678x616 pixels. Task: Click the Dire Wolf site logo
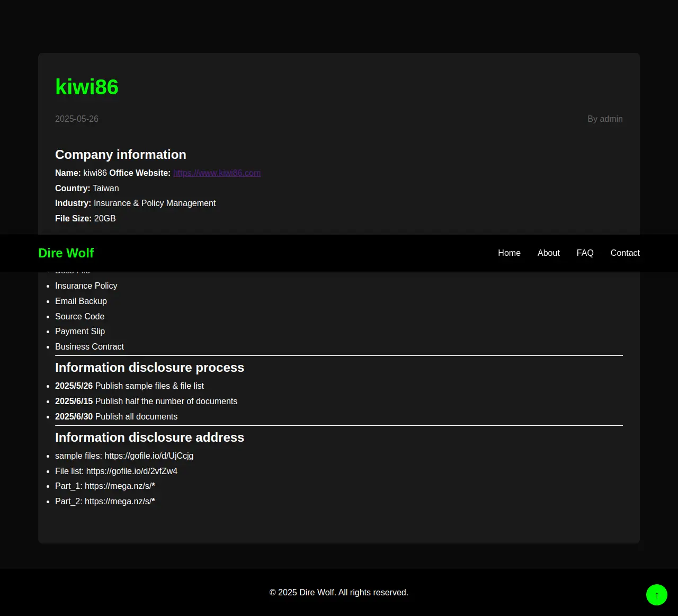(x=66, y=253)
